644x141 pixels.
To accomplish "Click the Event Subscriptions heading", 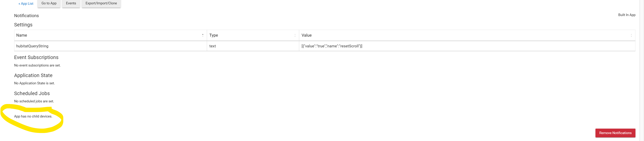I will pos(36,57).
